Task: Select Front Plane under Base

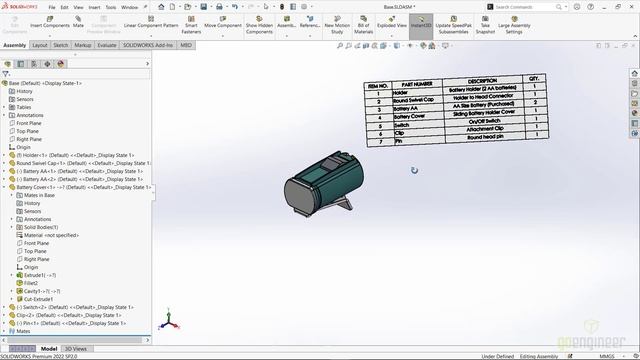Action: (29, 123)
